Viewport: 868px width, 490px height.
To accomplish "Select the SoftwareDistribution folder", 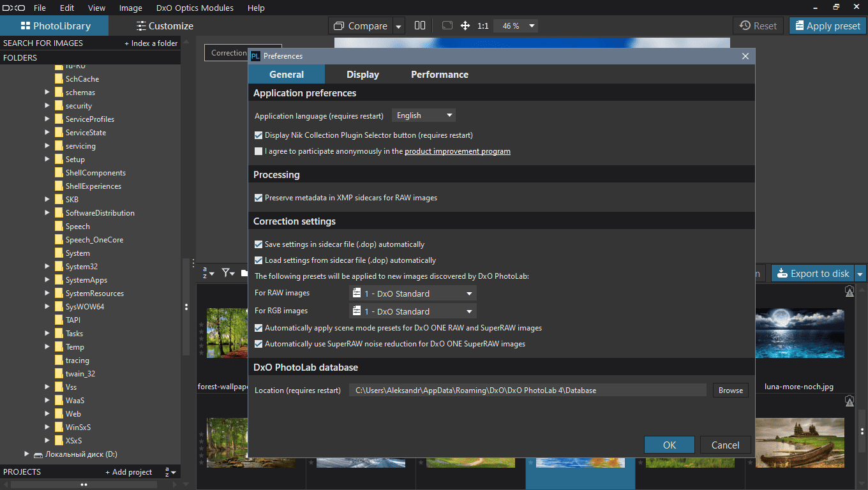I will click(100, 213).
